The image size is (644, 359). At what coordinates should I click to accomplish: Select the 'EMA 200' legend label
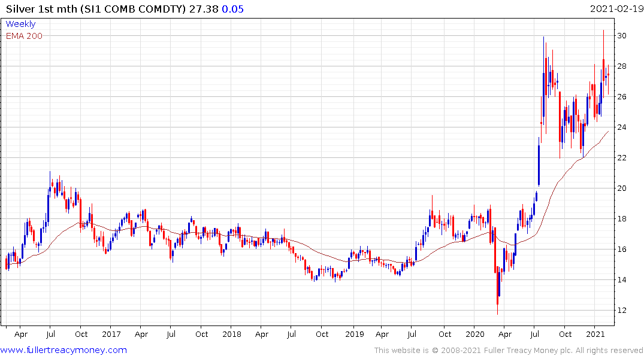click(x=24, y=36)
